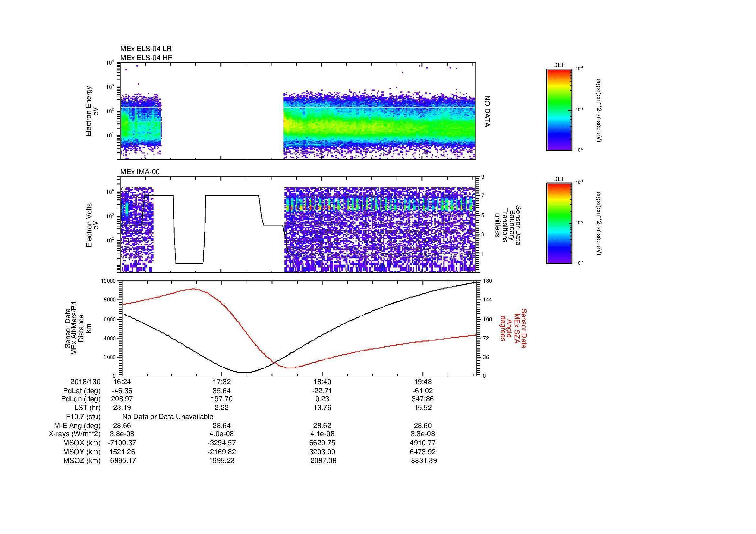Click X-rays value '3.3e-08'
The width and height of the screenshot is (756, 534).
pos(423,434)
